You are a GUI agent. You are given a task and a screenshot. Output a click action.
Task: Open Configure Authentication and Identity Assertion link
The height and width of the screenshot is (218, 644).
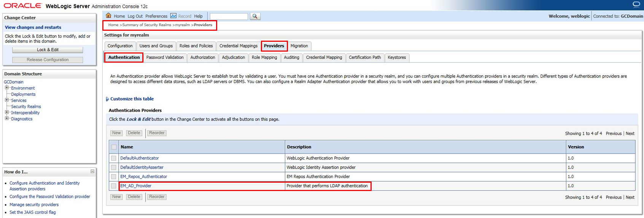pos(45,186)
